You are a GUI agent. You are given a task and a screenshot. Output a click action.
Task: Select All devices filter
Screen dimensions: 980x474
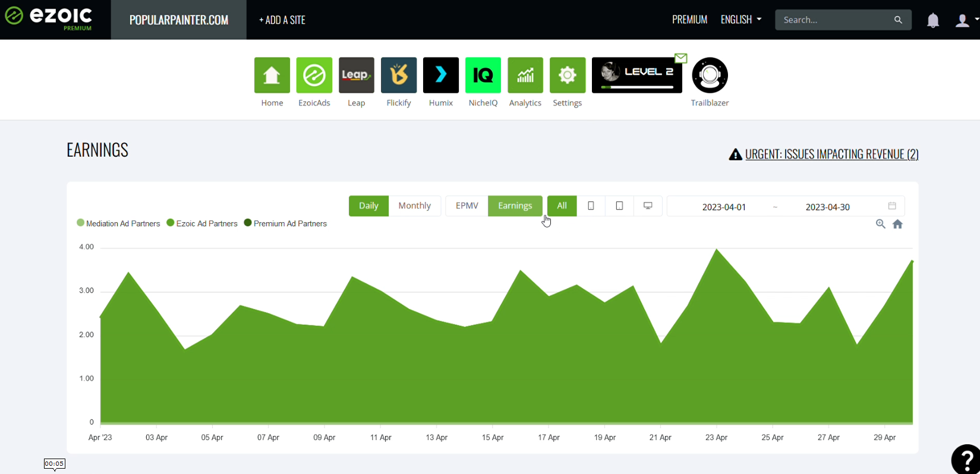tap(562, 206)
